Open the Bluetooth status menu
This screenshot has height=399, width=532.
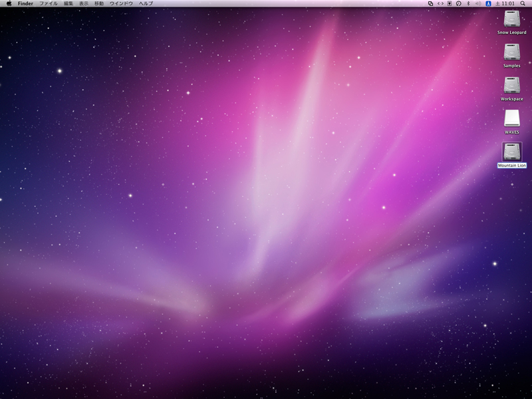click(x=468, y=3)
